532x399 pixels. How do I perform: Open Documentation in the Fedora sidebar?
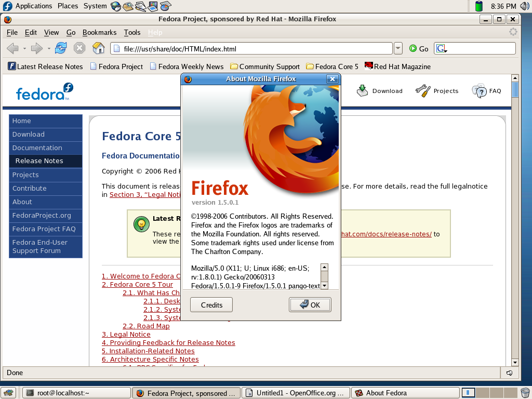click(x=46, y=148)
